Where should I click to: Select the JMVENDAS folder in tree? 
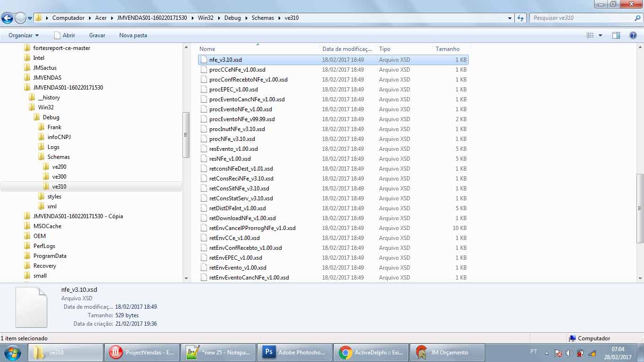pos(47,78)
